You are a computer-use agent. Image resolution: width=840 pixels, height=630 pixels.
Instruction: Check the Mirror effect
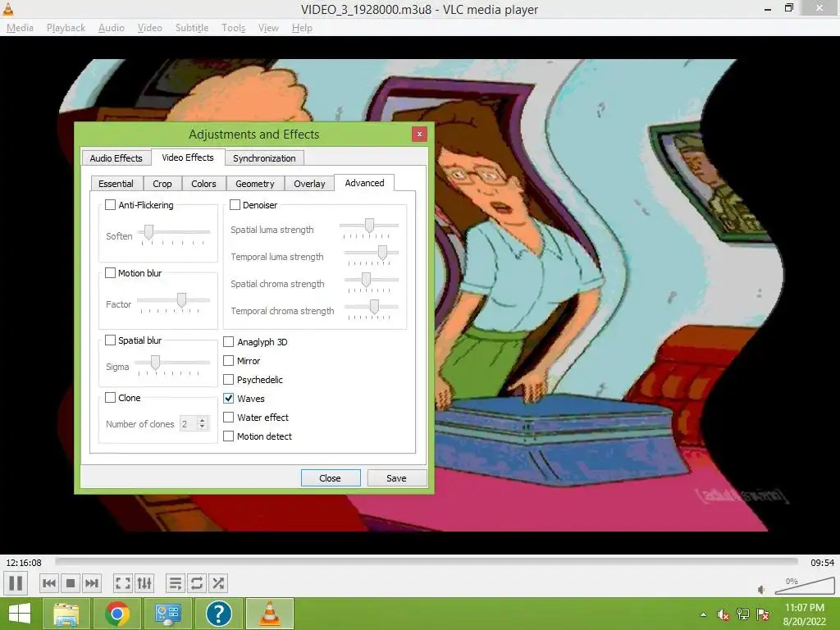point(228,361)
